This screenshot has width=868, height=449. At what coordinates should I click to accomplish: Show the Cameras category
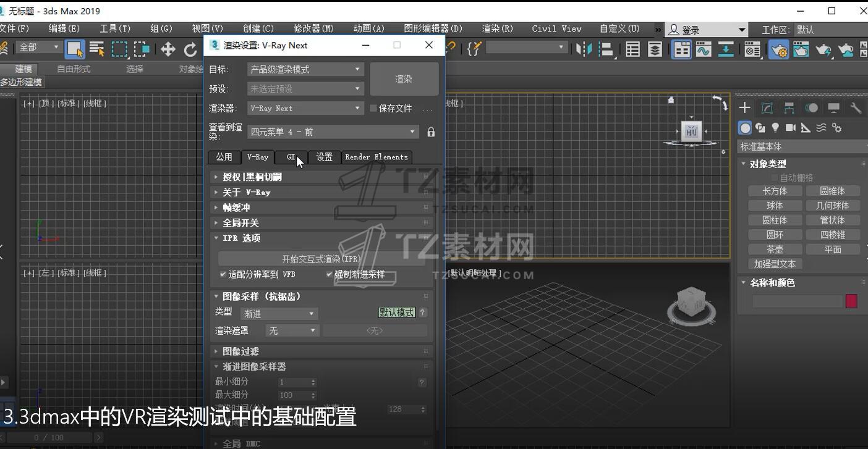pyautogui.click(x=791, y=128)
